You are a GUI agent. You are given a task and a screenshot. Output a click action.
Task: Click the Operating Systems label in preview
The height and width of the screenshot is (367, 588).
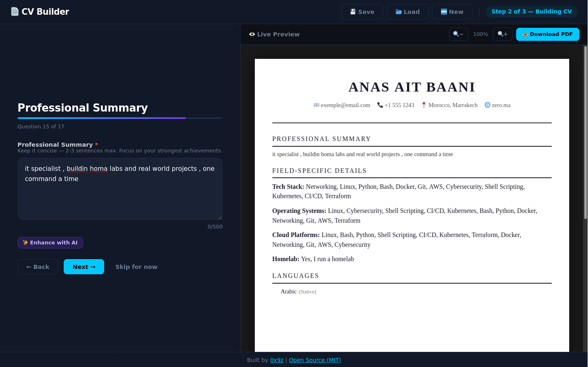[299, 211]
